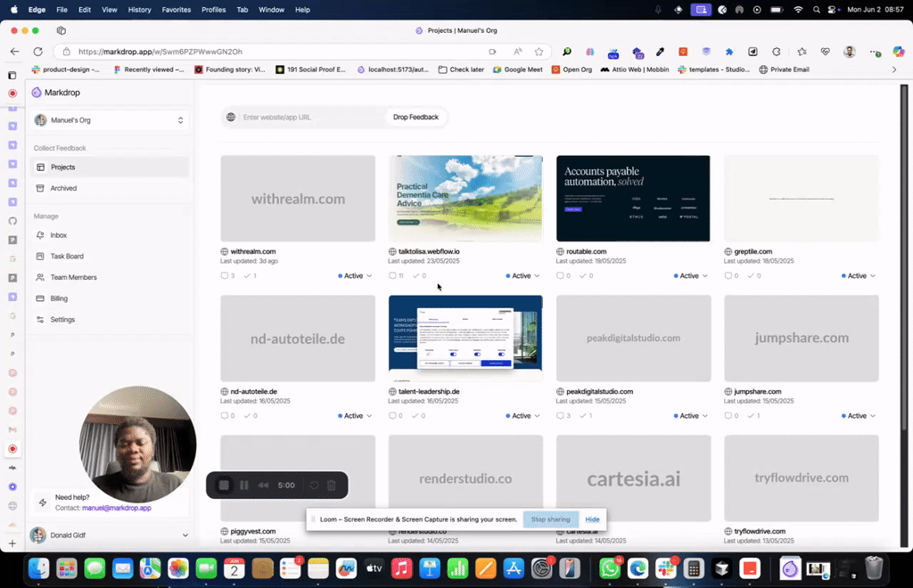Reload the page with refresh icon
The image size is (913, 588).
(37, 51)
